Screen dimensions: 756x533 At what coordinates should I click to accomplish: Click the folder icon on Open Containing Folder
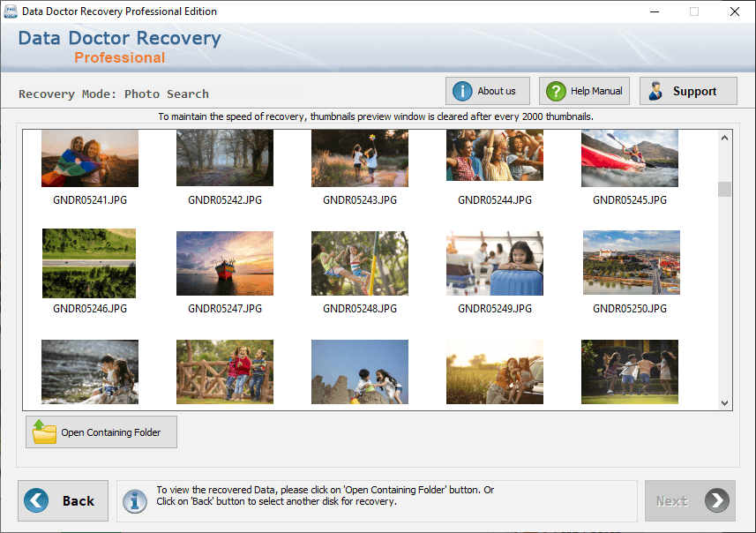[44, 432]
